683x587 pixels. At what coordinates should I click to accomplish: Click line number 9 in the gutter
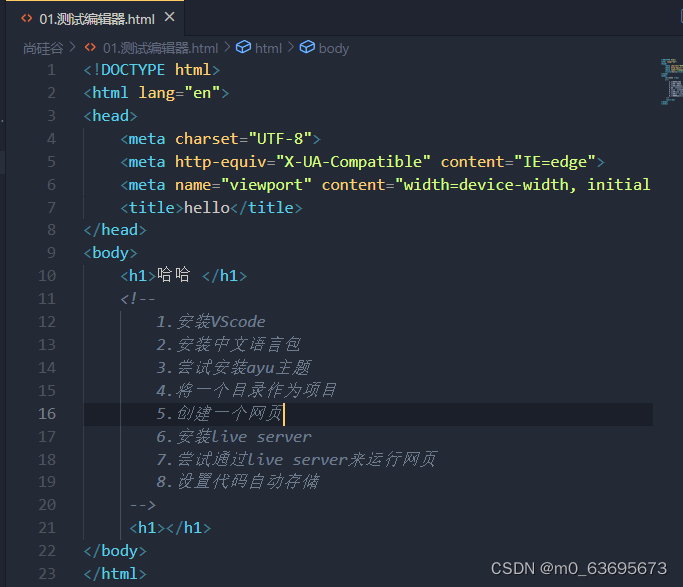[51, 253]
